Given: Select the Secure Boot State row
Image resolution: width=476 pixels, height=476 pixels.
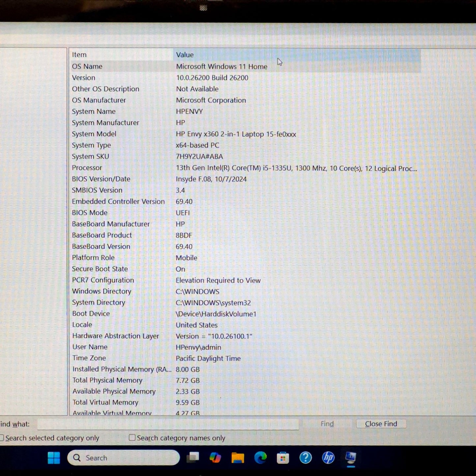Looking at the screenshot, I should coord(245,269).
